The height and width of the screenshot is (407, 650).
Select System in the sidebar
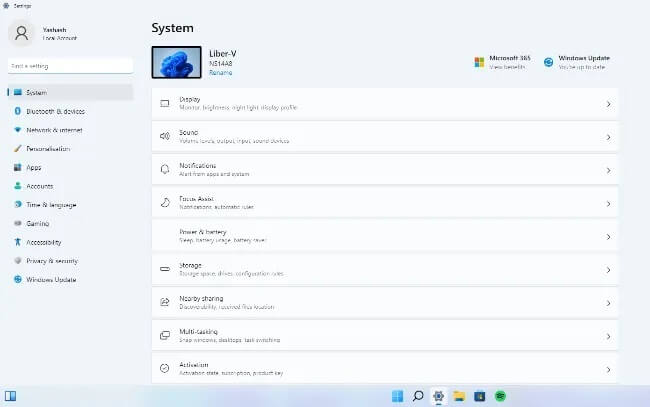[70, 92]
